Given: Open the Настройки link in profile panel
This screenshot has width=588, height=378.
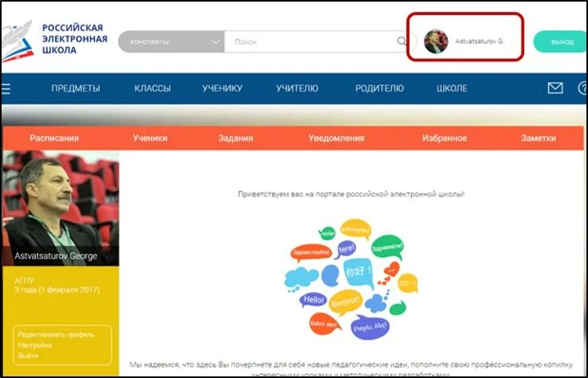Looking at the screenshot, I should [x=34, y=345].
